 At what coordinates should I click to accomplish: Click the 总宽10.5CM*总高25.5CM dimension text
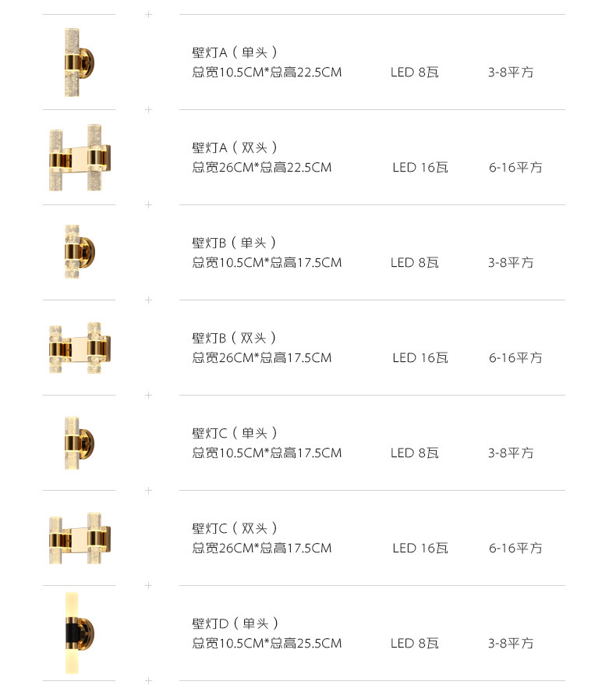point(267,644)
